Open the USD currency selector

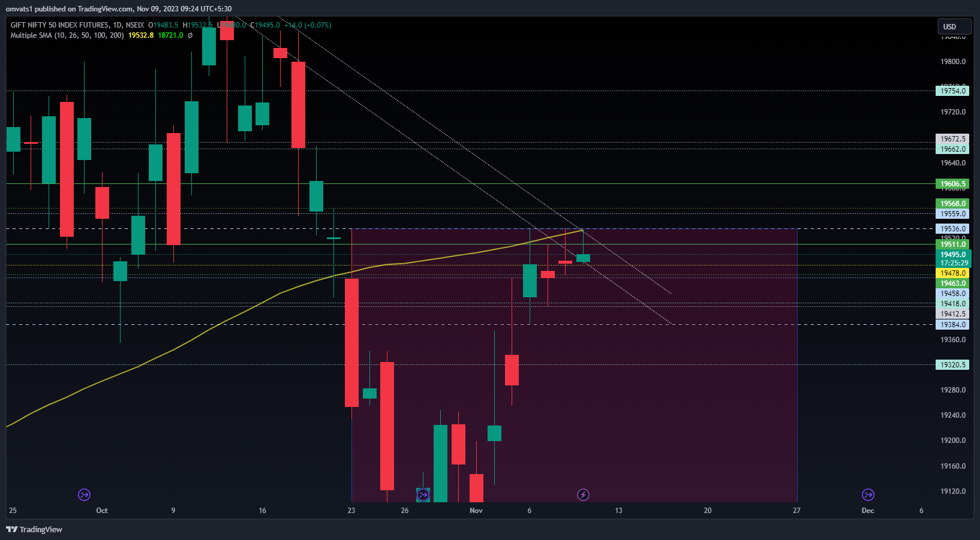(954, 26)
